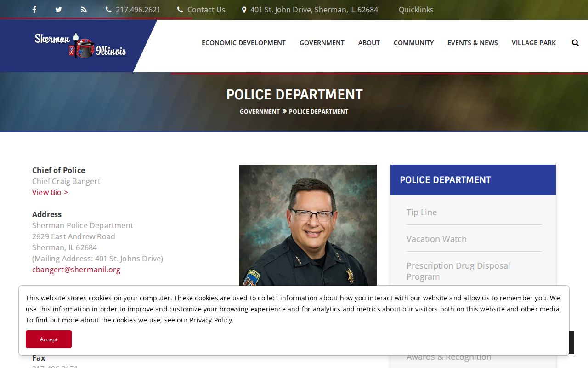Expand the Quicklinks menu
This screenshot has width=588, height=368.
(x=416, y=10)
